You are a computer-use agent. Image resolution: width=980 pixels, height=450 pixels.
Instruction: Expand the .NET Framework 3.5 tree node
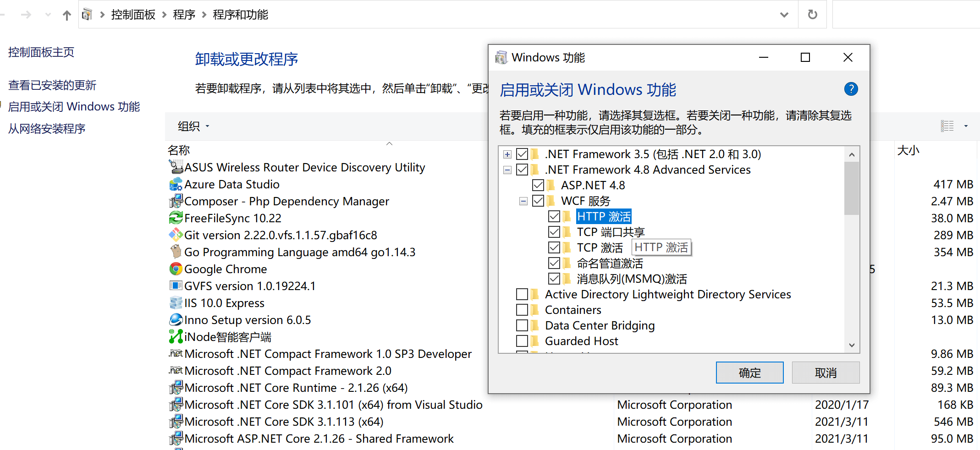tap(507, 154)
